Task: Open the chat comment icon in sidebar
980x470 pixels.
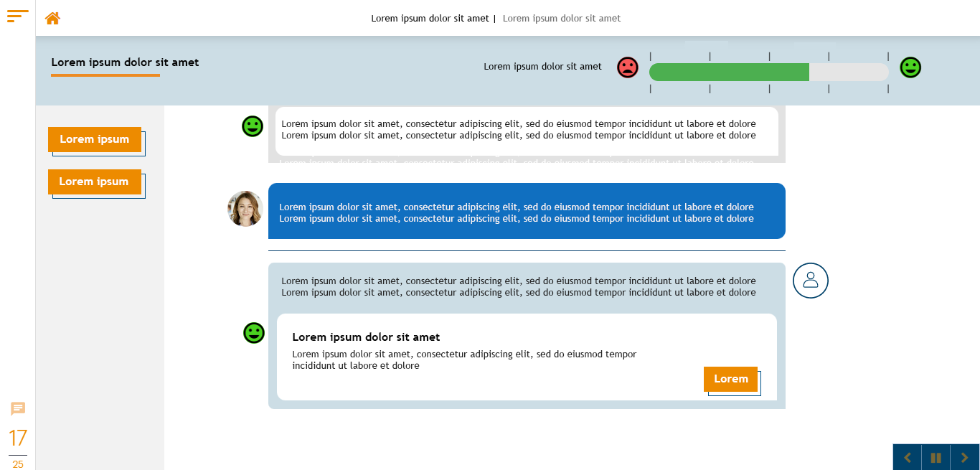Action: (x=18, y=409)
